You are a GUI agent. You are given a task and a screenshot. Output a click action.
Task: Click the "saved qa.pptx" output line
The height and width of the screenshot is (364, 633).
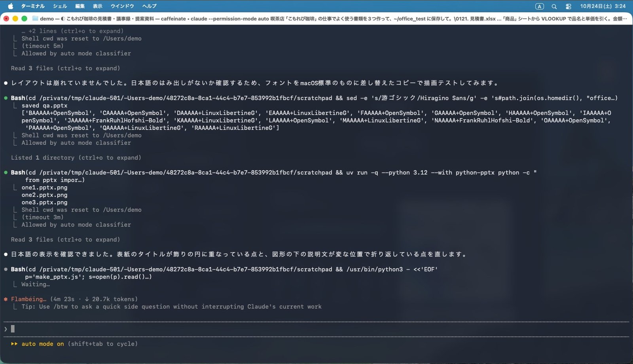pos(44,106)
